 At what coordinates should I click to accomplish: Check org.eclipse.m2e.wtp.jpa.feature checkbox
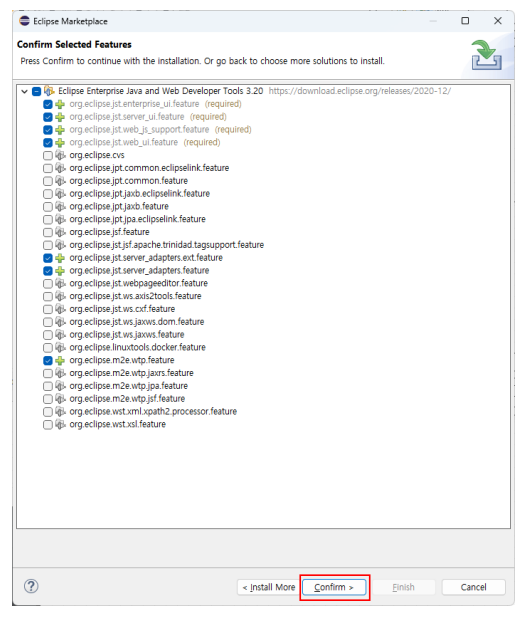pyautogui.click(x=48, y=386)
